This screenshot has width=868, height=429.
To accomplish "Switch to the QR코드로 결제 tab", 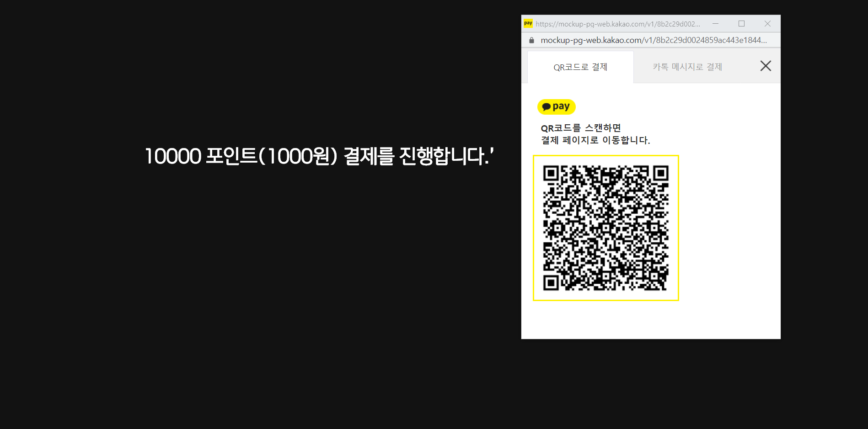I will (580, 67).
